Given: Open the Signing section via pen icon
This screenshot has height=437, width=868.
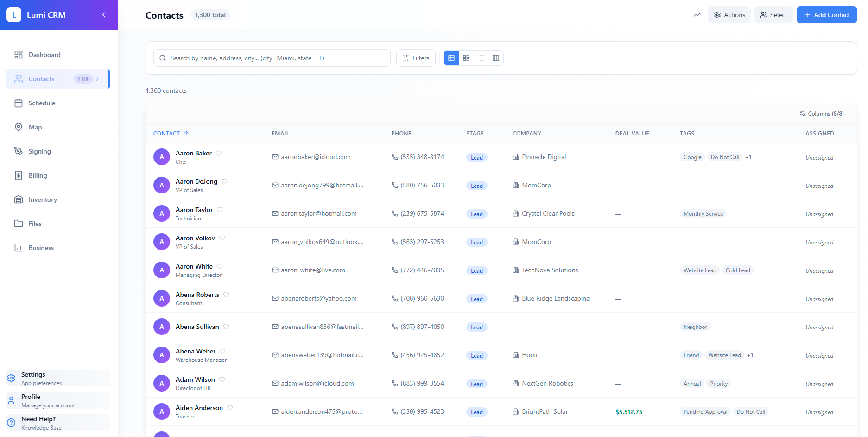Looking at the screenshot, I should click(39, 151).
